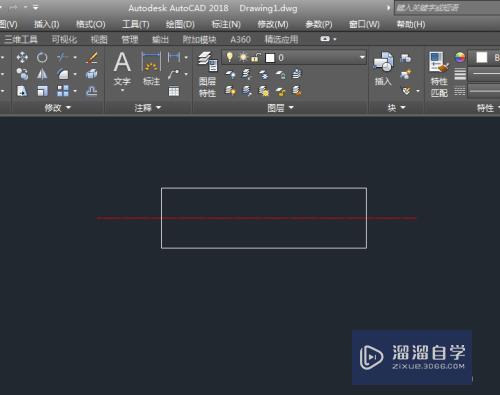Click the large 文字 text tool
This screenshot has width=500, height=395.
click(122, 69)
